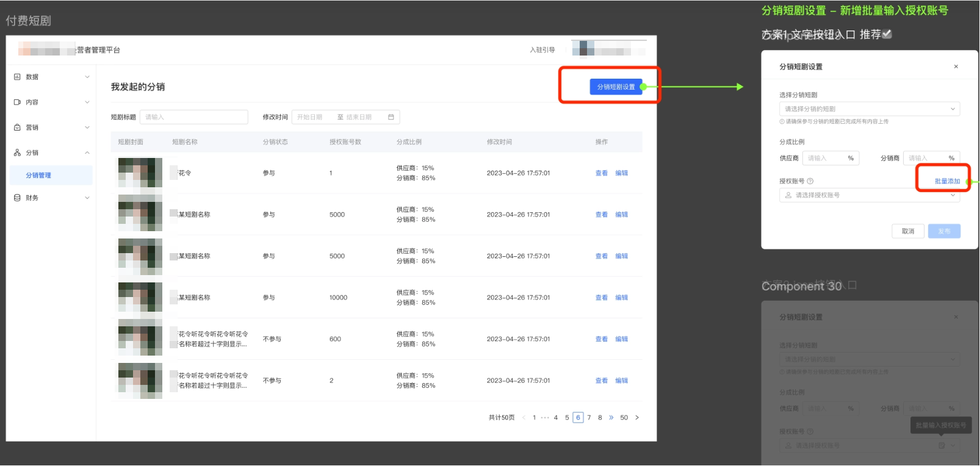Go to page 8 in pagination
This screenshot has width=980, height=466.
[x=600, y=418]
